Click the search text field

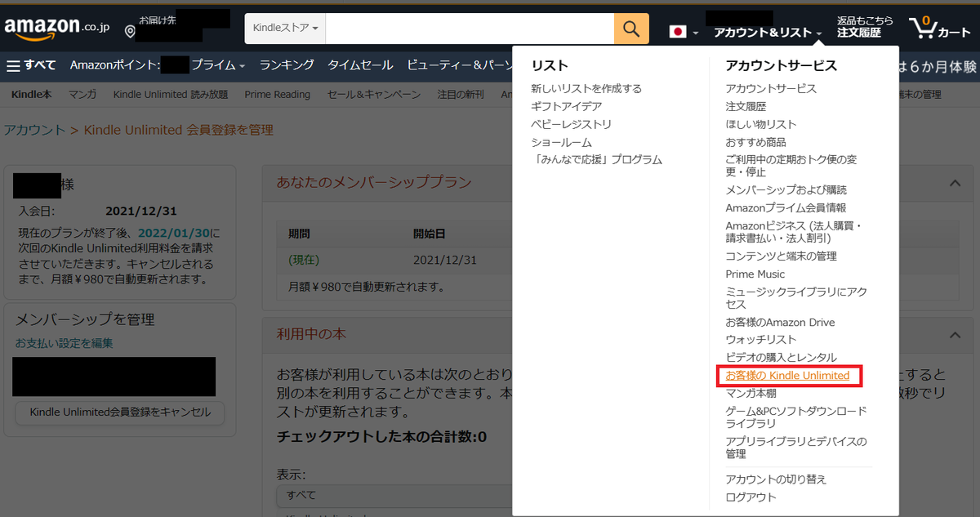pyautogui.click(x=470, y=29)
